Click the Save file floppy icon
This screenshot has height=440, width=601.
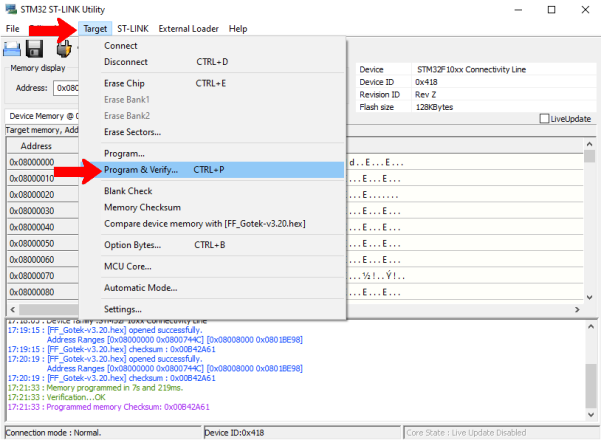tap(35, 49)
